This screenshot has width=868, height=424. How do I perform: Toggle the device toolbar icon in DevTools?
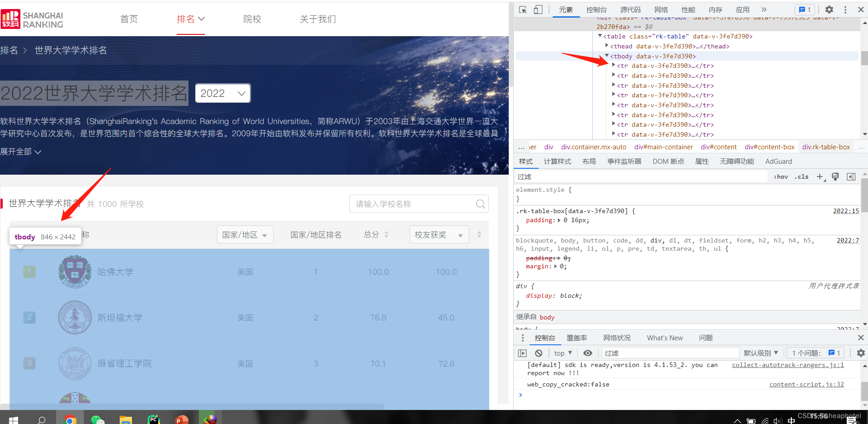point(538,10)
